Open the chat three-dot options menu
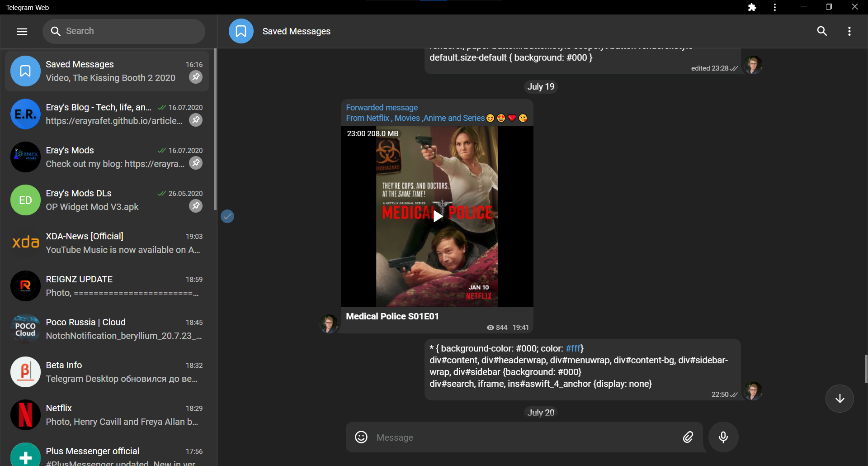 tap(849, 31)
